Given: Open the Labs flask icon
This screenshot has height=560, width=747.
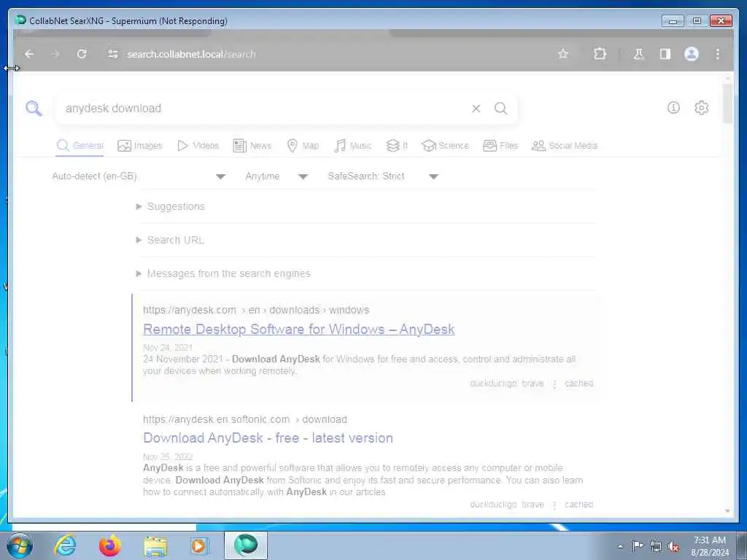Looking at the screenshot, I should pyautogui.click(x=638, y=54).
